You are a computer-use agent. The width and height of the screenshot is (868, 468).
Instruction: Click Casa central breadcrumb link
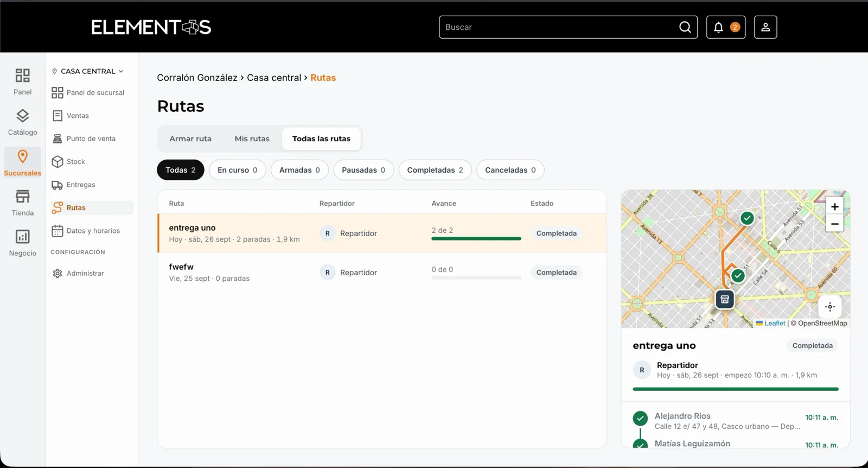click(274, 78)
